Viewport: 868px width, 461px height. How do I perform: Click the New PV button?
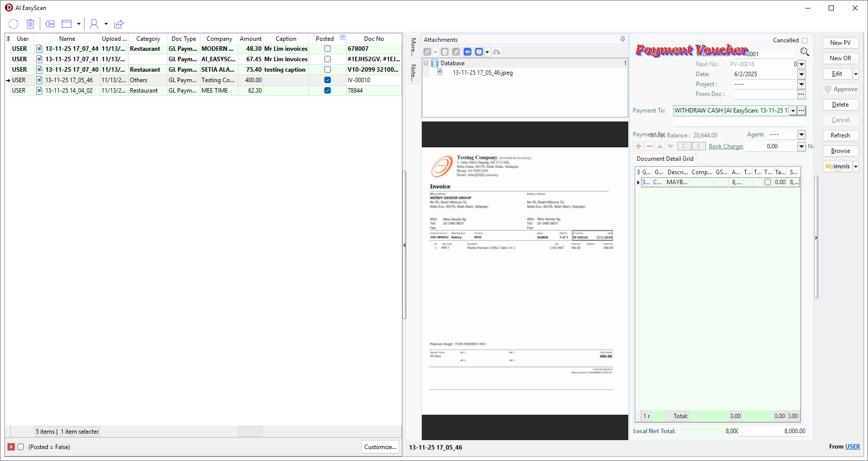click(x=840, y=43)
